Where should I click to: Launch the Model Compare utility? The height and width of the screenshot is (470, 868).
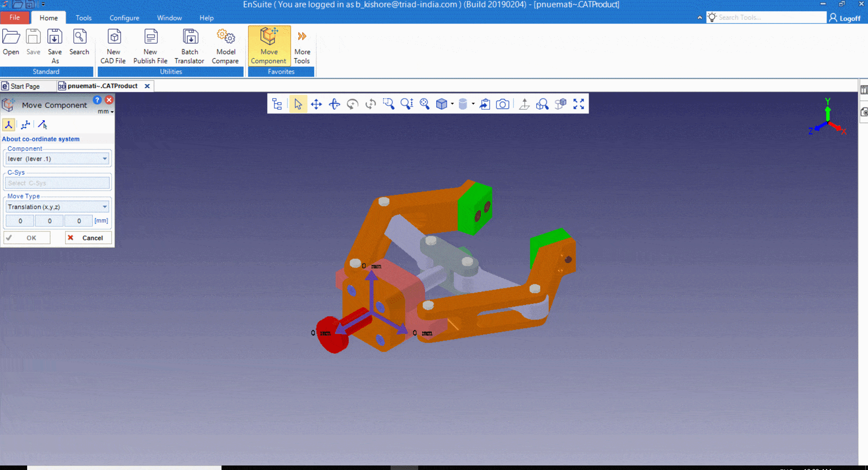[225, 46]
